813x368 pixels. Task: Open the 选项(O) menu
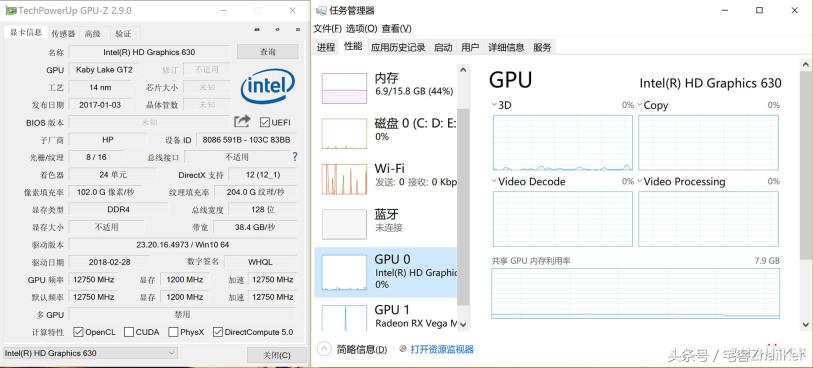[x=361, y=29]
